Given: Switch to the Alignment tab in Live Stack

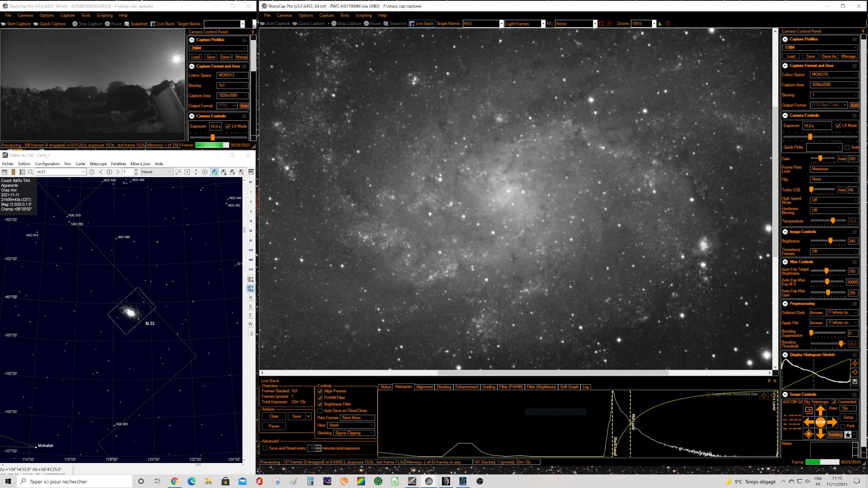Looking at the screenshot, I should (x=424, y=387).
